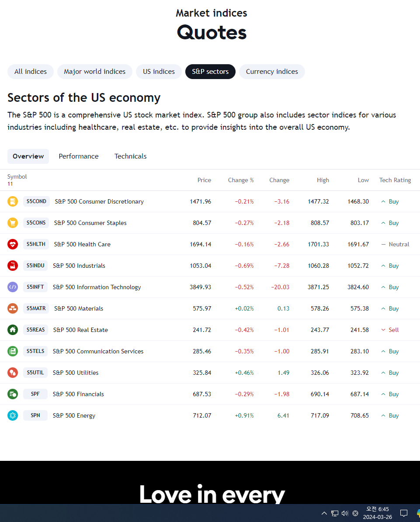Click Utilities change percent +0.46%
The width and height of the screenshot is (420, 522).
(x=244, y=373)
